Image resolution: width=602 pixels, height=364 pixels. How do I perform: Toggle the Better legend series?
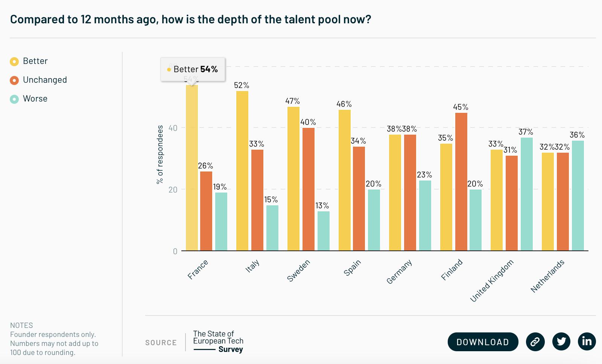click(29, 61)
